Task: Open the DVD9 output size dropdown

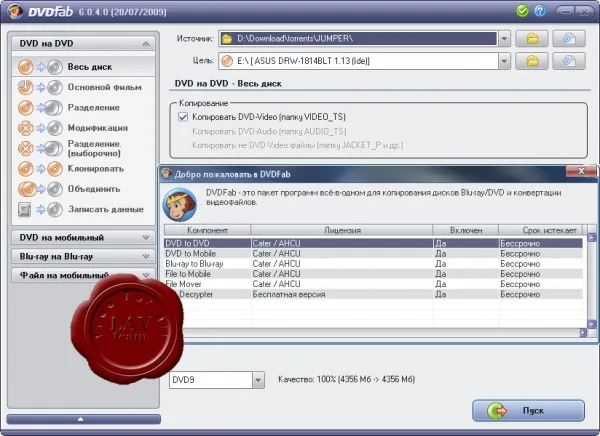Action: tap(258, 380)
